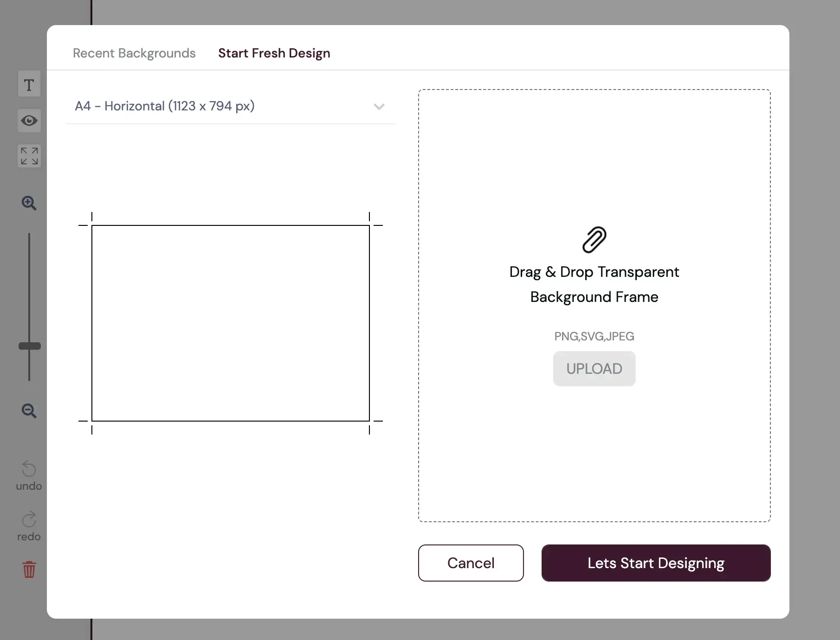The image size is (840, 640).
Task: Click the blank canvas preview rectangle
Action: (231, 323)
